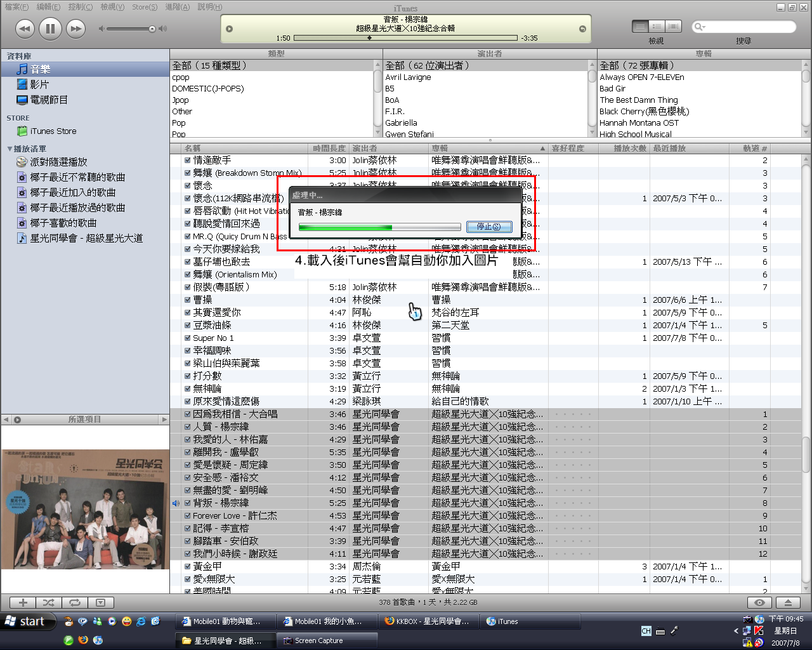Sort by the 最近播放 column header
This screenshot has height=650, width=812.
(690, 149)
